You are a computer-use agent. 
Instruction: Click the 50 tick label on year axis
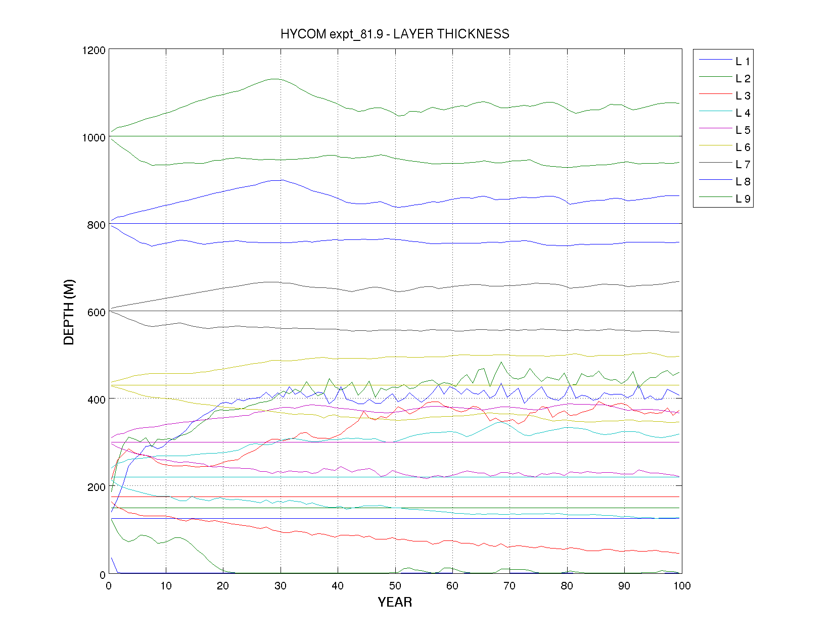click(x=395, y=586)
